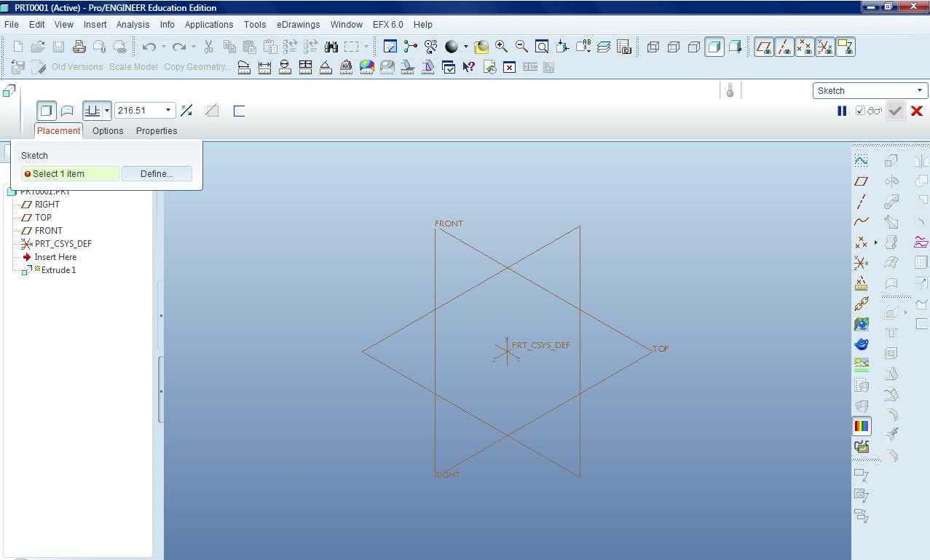
Task: Open the Reorient view icon
Action: point(562,47)
